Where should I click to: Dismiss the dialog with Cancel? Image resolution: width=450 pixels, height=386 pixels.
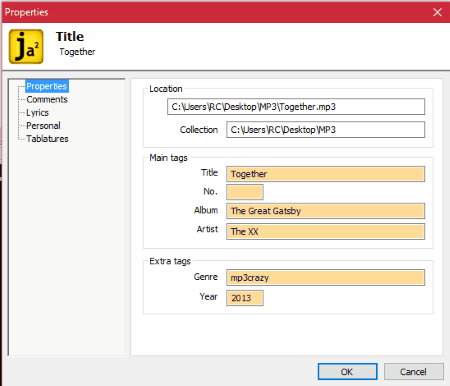pyautogui.click(x=414, y=372)
